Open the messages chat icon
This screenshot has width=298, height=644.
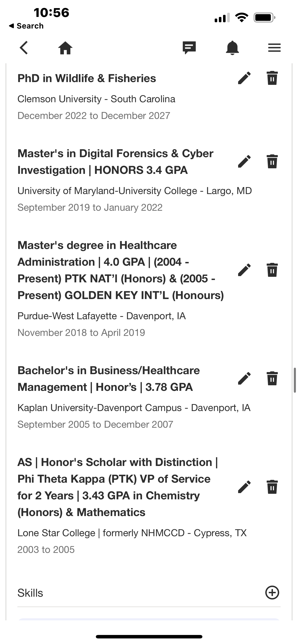[189, 48]
